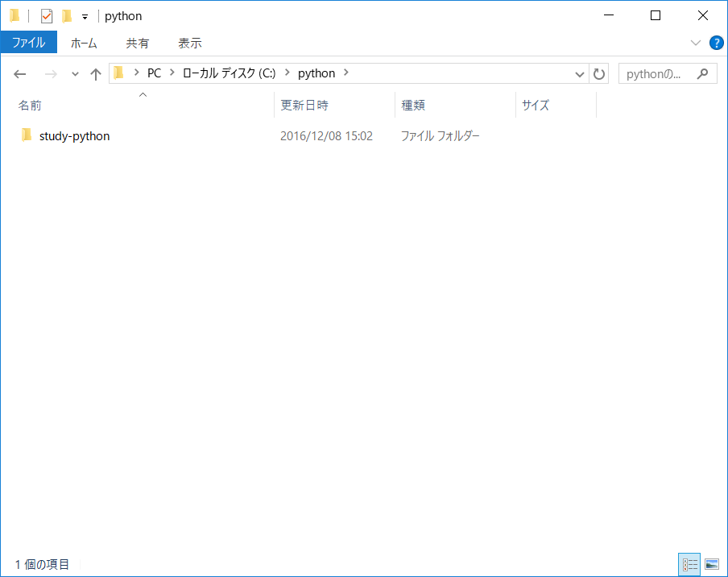
Task: Open address bar history dropdown
Action: pos(580,74)
